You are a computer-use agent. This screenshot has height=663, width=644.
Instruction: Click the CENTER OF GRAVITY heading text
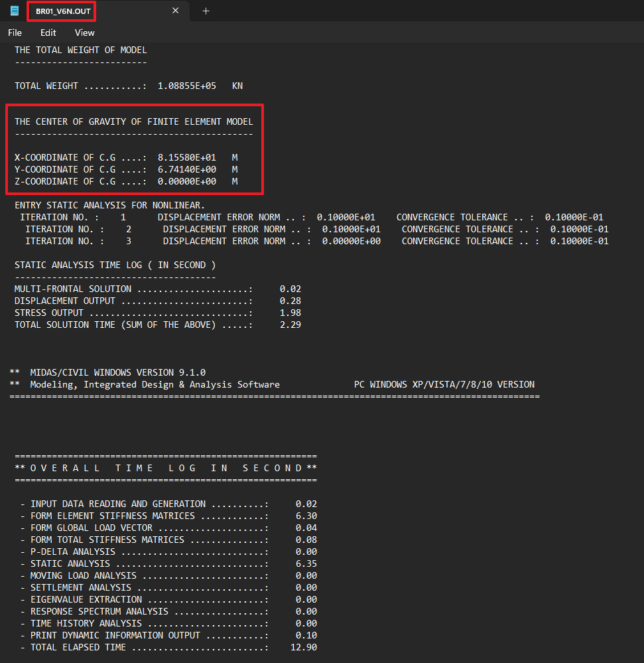point(133,121)
